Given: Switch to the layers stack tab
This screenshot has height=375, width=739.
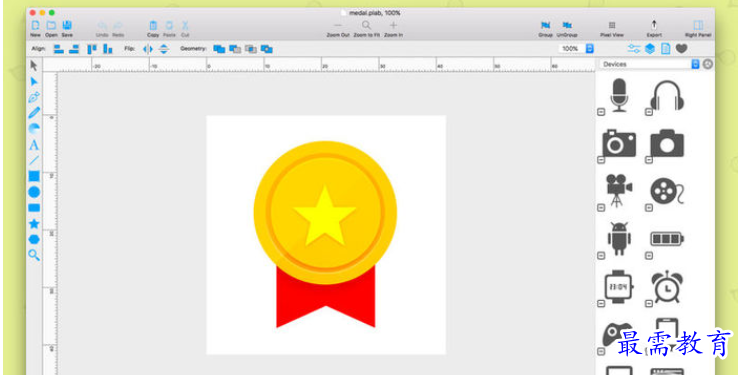Looking at the screenshot, I should coord(650,49).
